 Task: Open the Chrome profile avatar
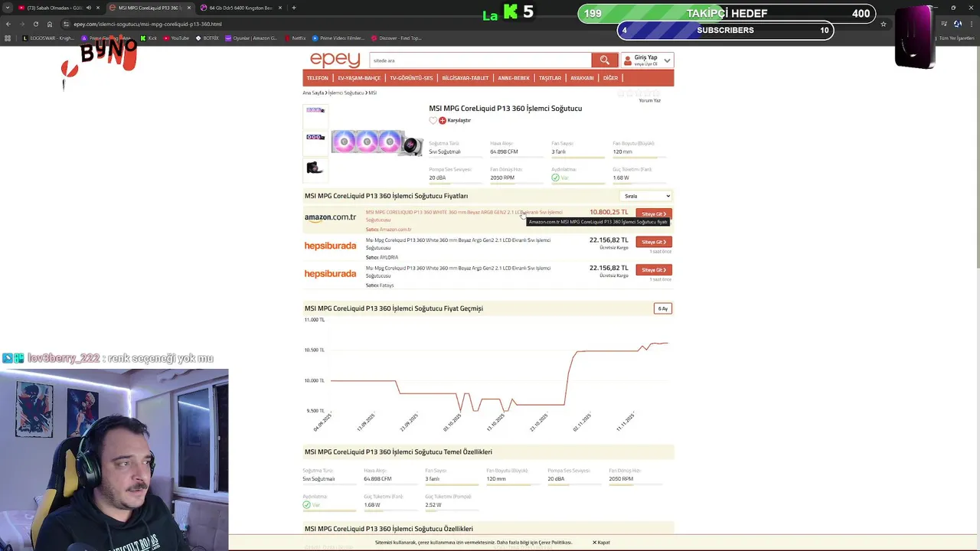coord(959,24)
